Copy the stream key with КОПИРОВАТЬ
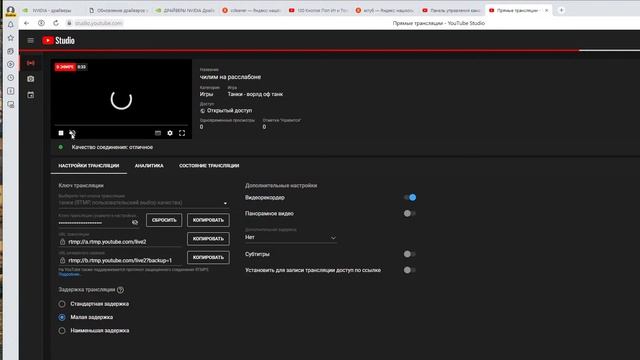 (x=208, y=220)
